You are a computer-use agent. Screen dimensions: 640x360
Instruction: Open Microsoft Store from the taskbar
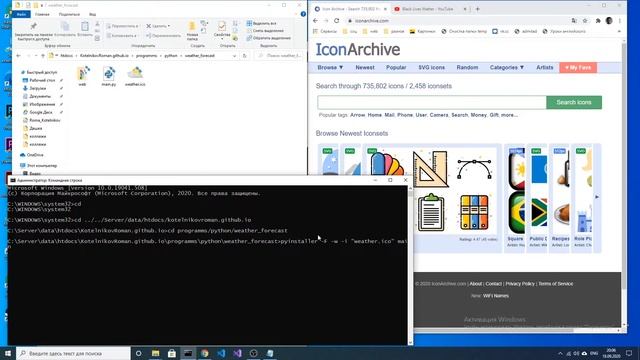172,353
